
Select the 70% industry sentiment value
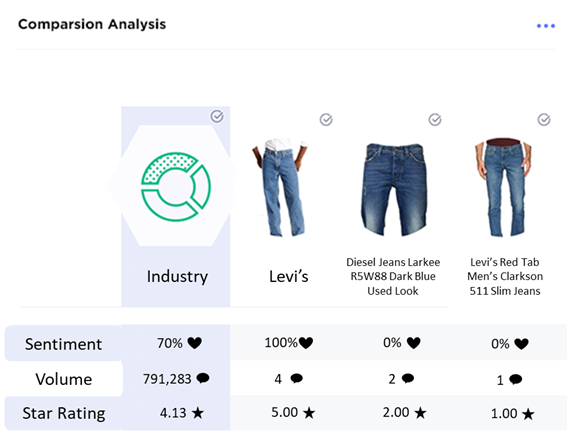pyautogui.click(x=169, y=343)
